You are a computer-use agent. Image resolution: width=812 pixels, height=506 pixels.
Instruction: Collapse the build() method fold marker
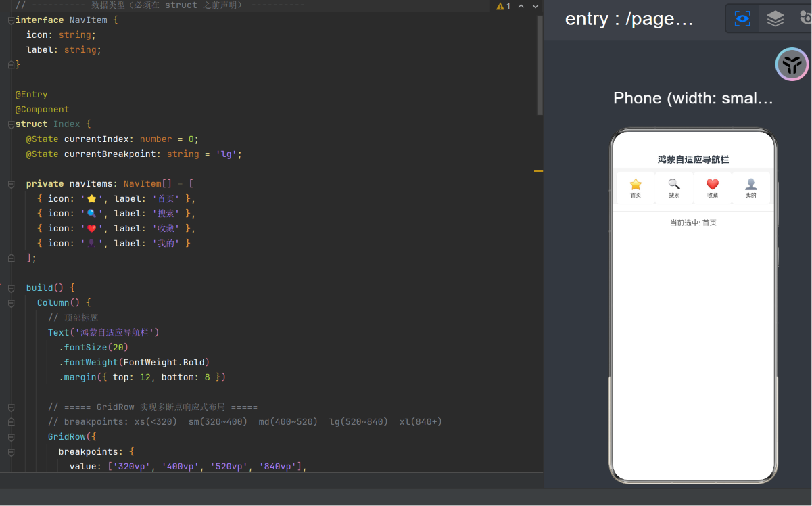coord(11,288)
